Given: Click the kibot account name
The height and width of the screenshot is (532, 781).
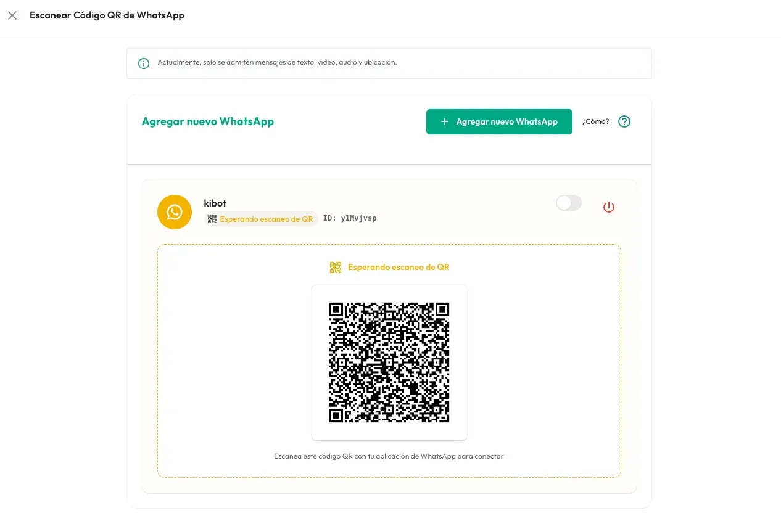Looking at the screenshot, I should pos(215,203).
